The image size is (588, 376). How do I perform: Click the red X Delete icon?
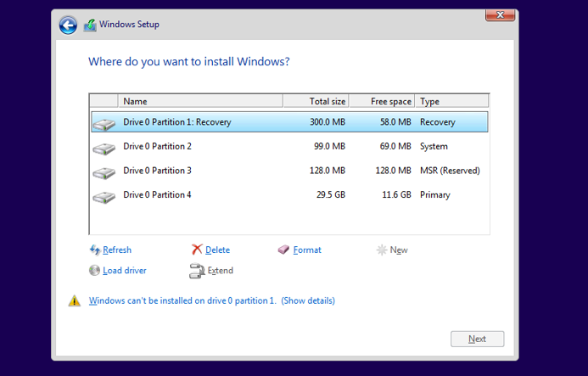[197, 250]
